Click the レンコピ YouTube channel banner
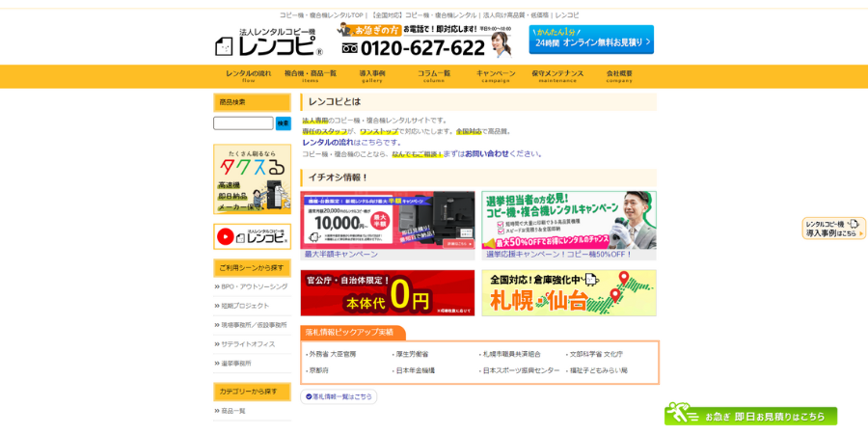Viewport: 868px width, 434px height. (x=252, y=236)
